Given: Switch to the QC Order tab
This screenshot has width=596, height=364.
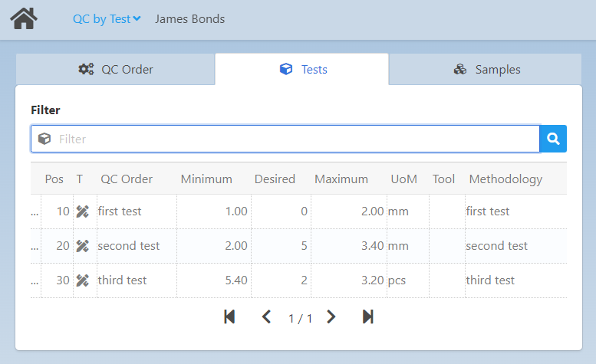Looking at the screenshot, I should (116, 70).
